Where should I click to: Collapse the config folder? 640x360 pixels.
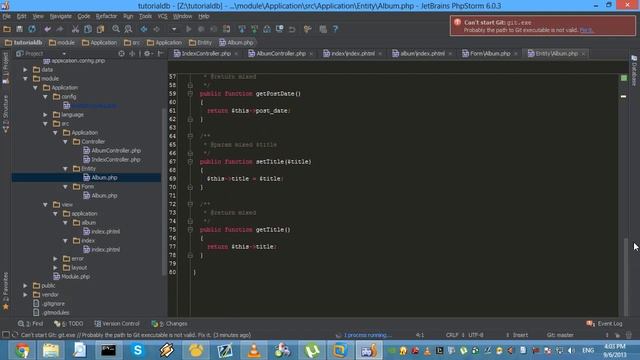45,97
